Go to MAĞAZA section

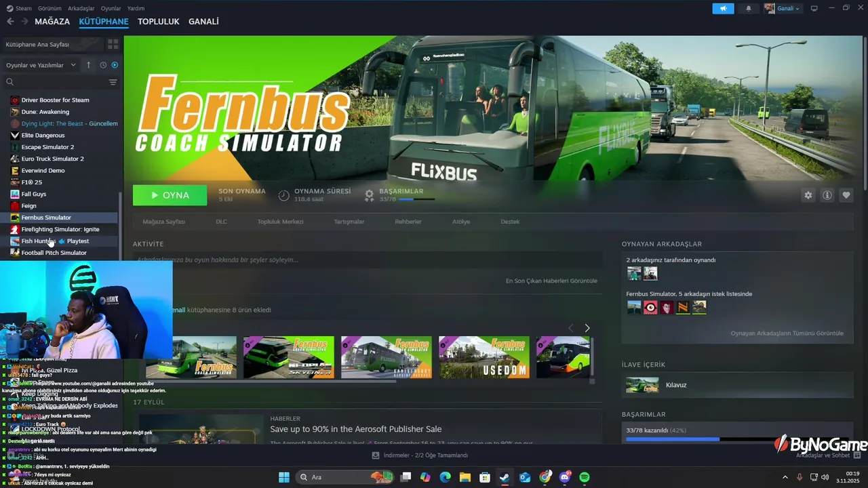click(x=52, y=22)
